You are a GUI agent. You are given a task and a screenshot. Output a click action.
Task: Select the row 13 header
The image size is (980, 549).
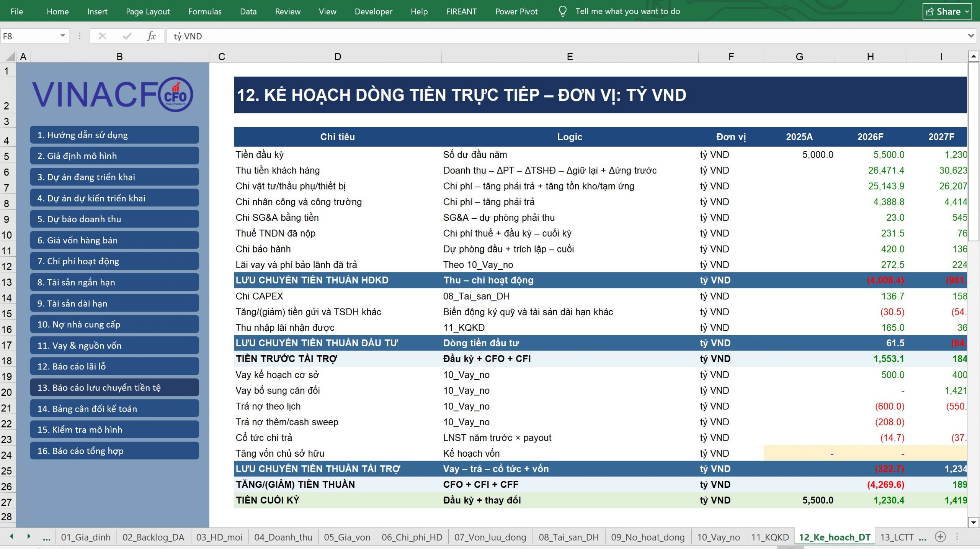[8, 282]
